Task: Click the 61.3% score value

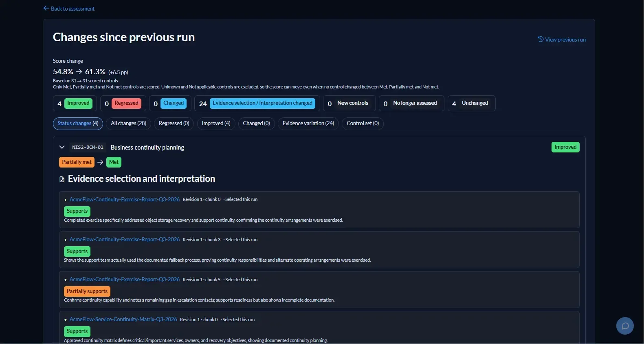Action: point(95,72)
